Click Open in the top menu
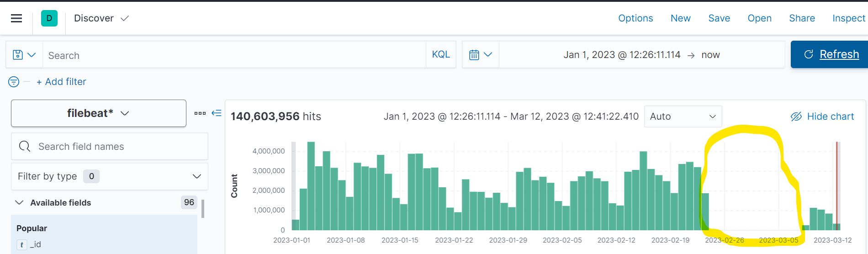Screen dimensions: 868x254 coord(759,18)
